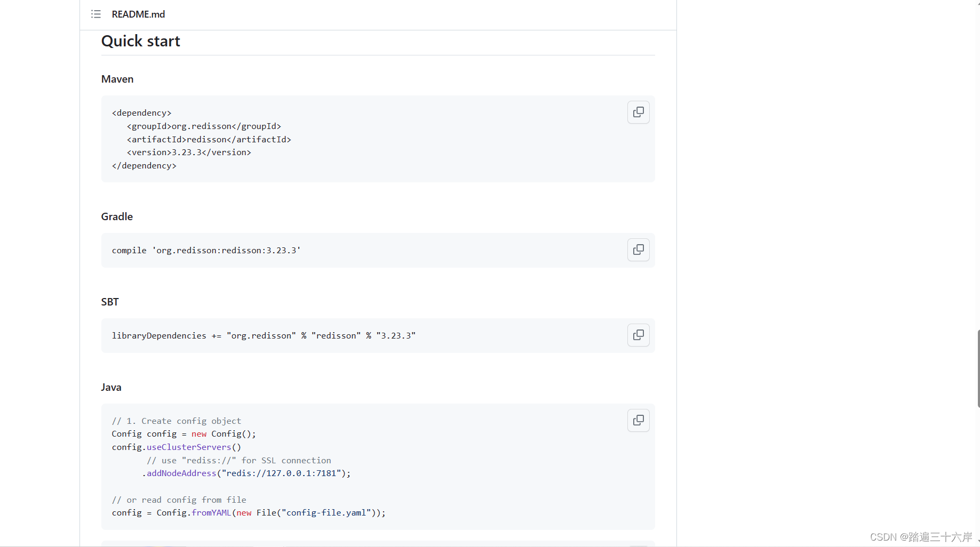Click the README.md file header label
This screenshot has width=980, height=547.
point(138,14)
